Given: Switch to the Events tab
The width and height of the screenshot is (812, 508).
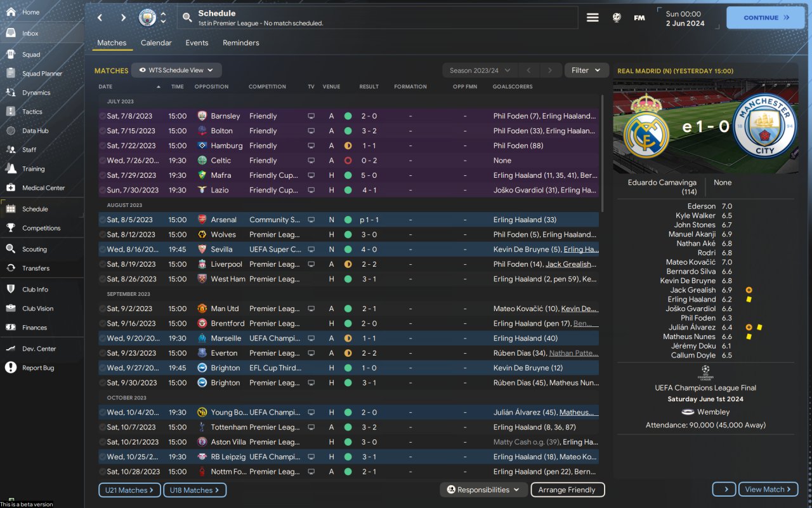Looking at the screenshot, I should coord(197,43).
